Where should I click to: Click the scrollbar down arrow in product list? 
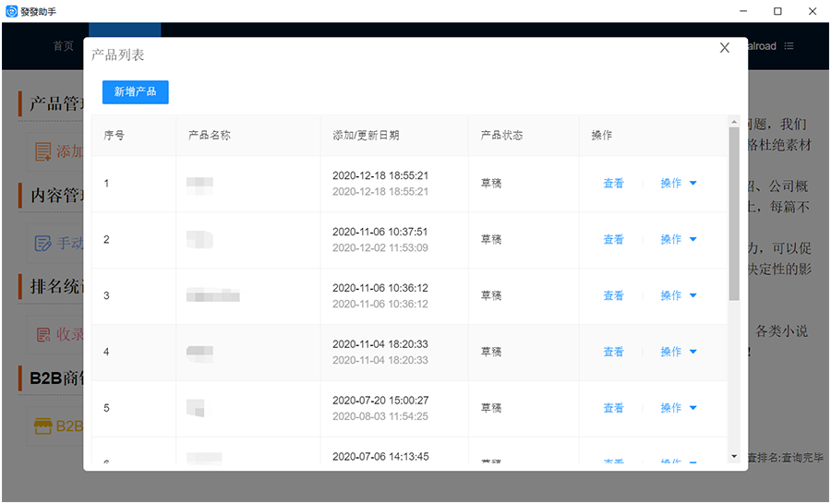734,456
